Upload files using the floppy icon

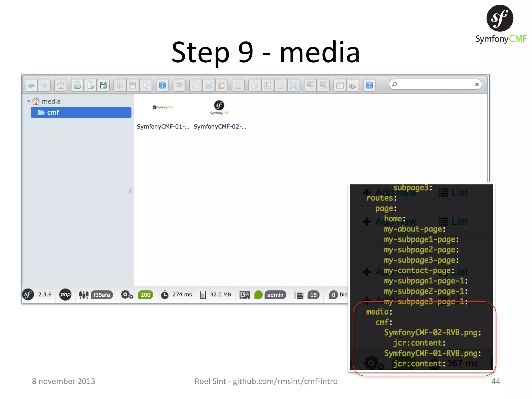[x=103, y=85]
